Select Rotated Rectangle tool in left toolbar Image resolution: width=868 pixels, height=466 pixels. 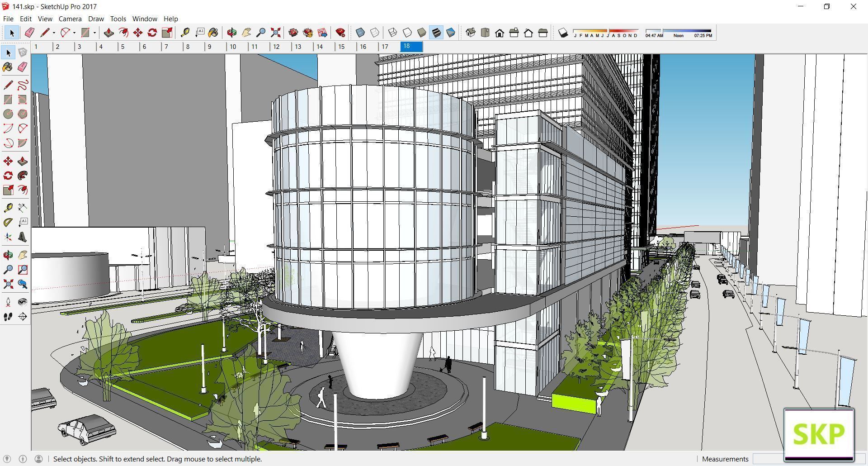point(23,100)
